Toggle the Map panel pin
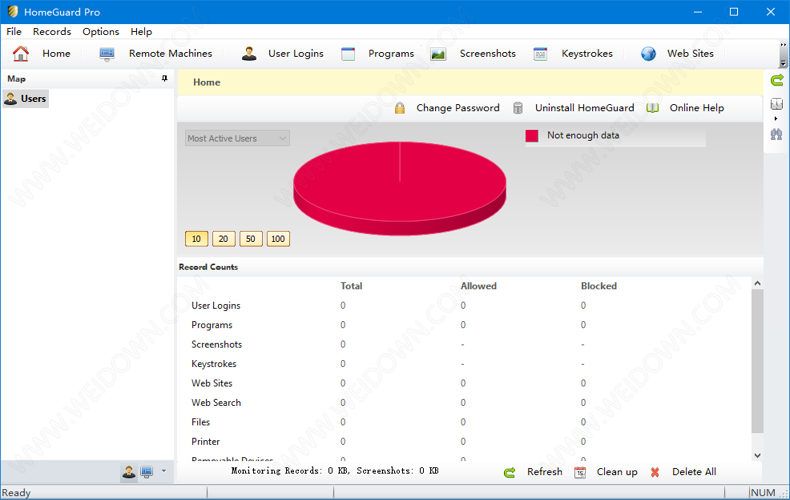 (164, 79)
